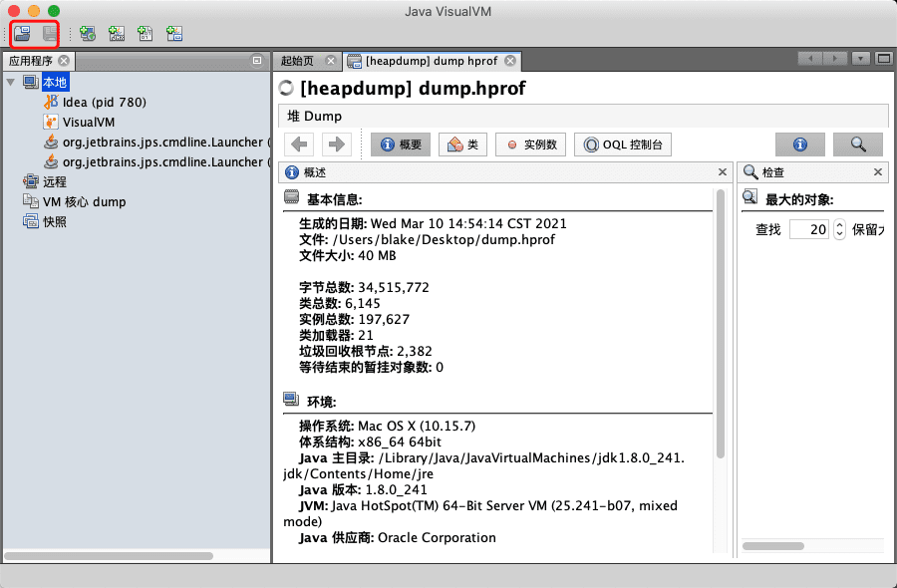Click the applications panel horizontal scrollbar

tap(109, 556)
